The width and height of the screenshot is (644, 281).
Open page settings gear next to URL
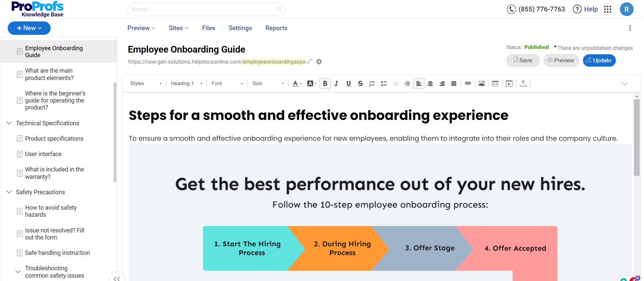319,62
